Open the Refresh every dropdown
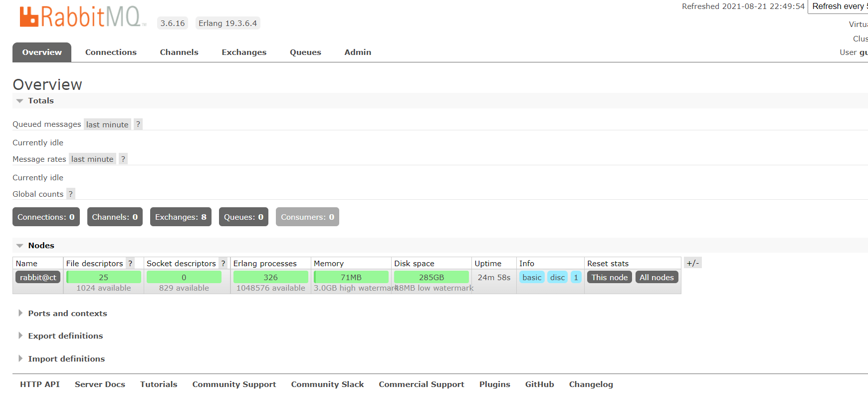This screenshot has height=406, width=868. click(838, 6)
